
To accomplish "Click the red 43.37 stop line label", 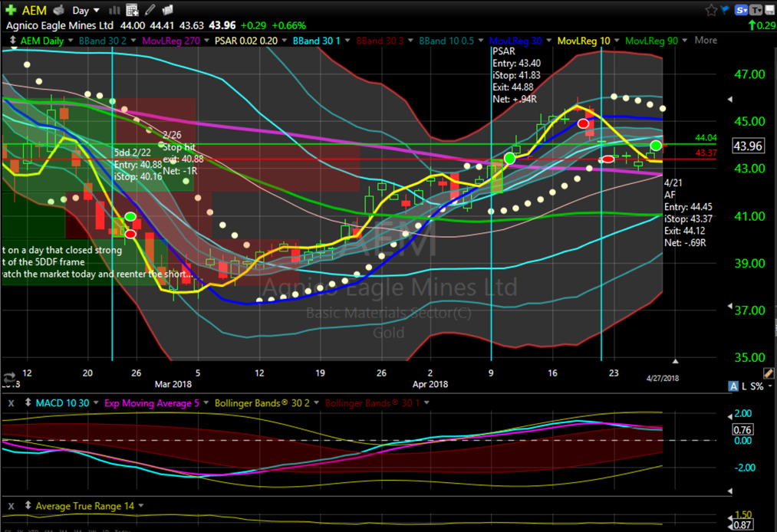I will (x=706, y=153).
